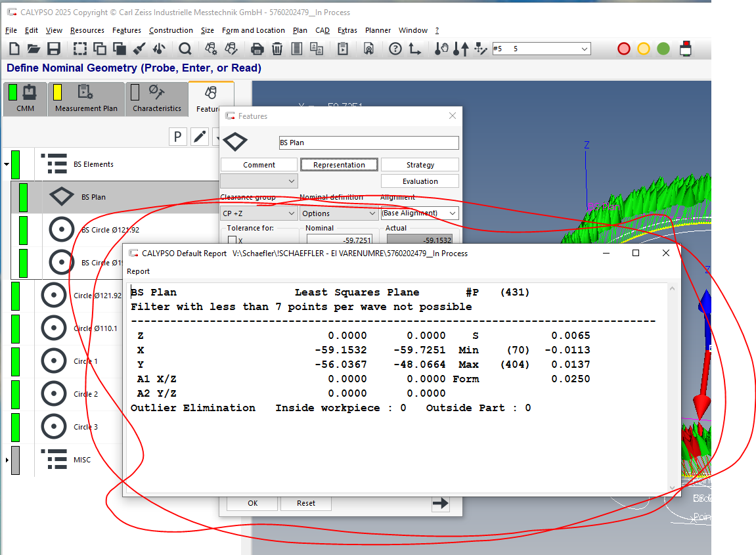Image resolution: width=756 pixels, height=555 pixels.
Task: Click the right arrow in Features dialog
Action: (x=440, y=504)
